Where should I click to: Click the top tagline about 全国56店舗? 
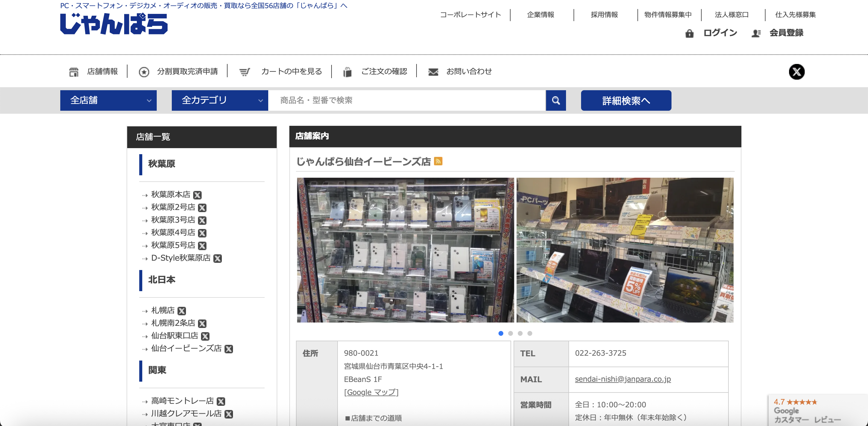[203, 5]
